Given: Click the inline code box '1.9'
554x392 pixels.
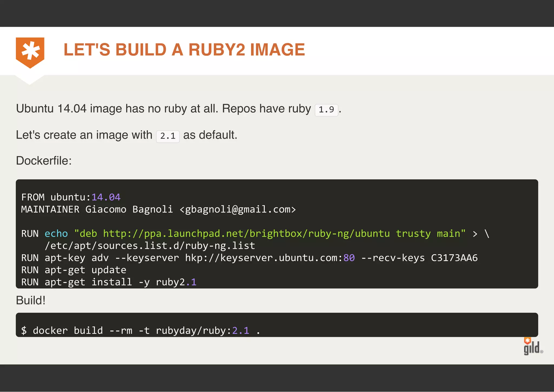Looking at the screenshot, I should pyautogui.click(x=327, y=110).
